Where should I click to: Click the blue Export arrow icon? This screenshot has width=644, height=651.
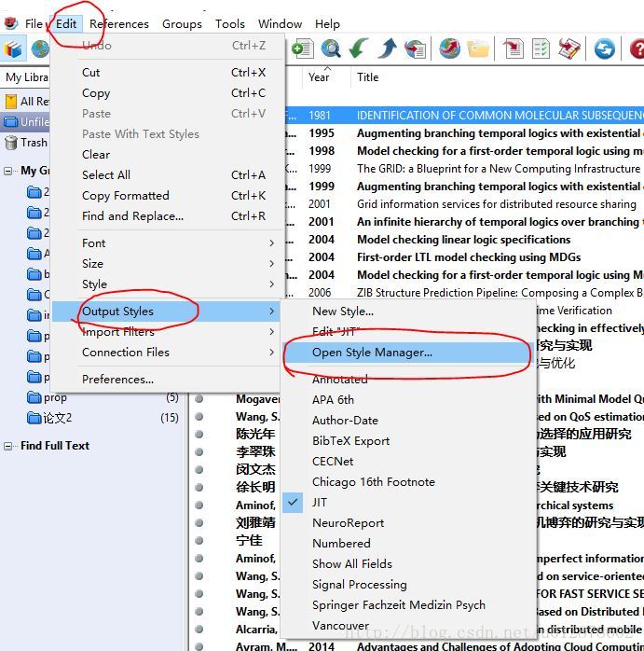387,48
